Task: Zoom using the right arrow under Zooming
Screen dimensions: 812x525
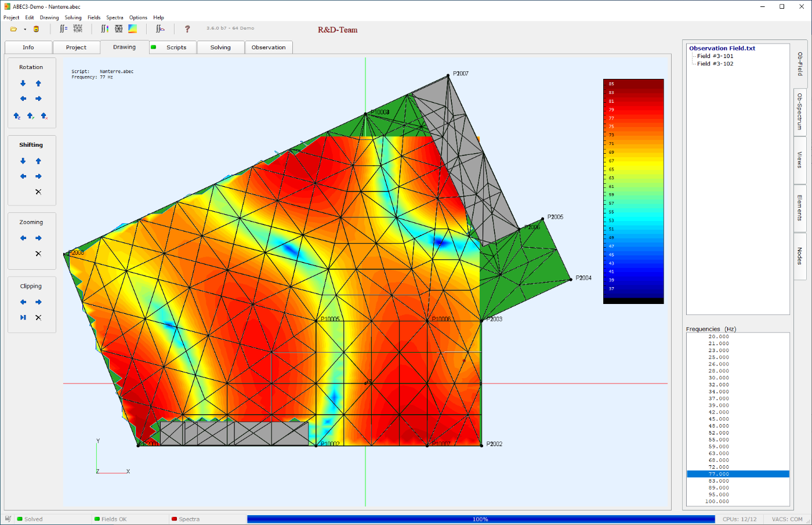Action: [x=38, y=238]
